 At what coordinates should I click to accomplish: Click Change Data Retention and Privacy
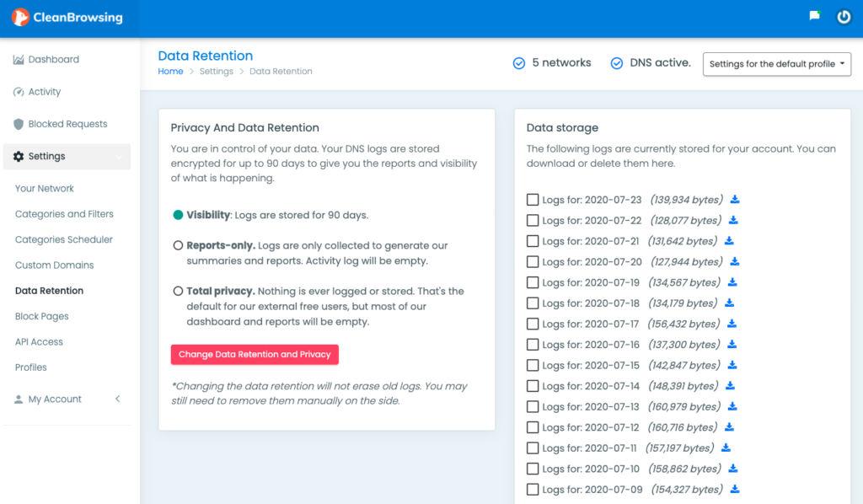pos(255,354)
